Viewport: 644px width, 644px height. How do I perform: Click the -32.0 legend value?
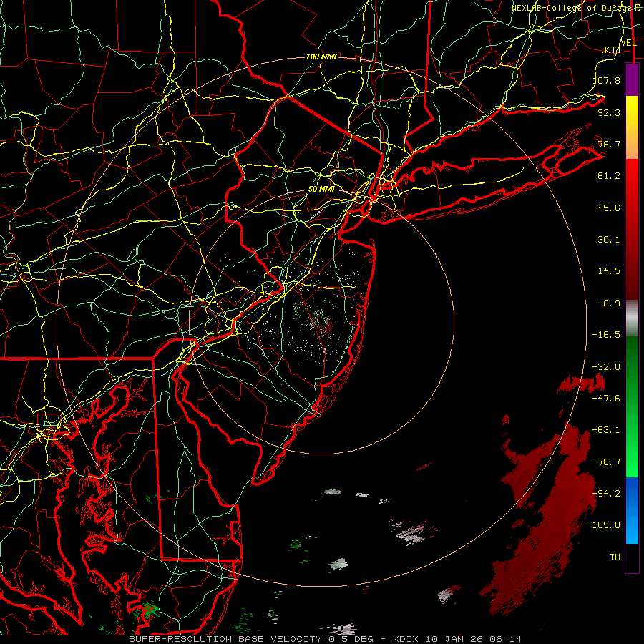coord(606,367)
